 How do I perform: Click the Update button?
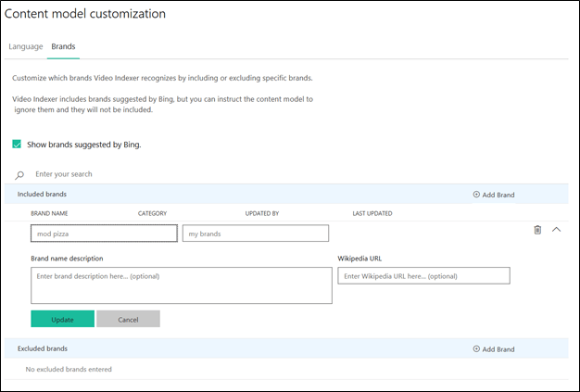point(62,319)
